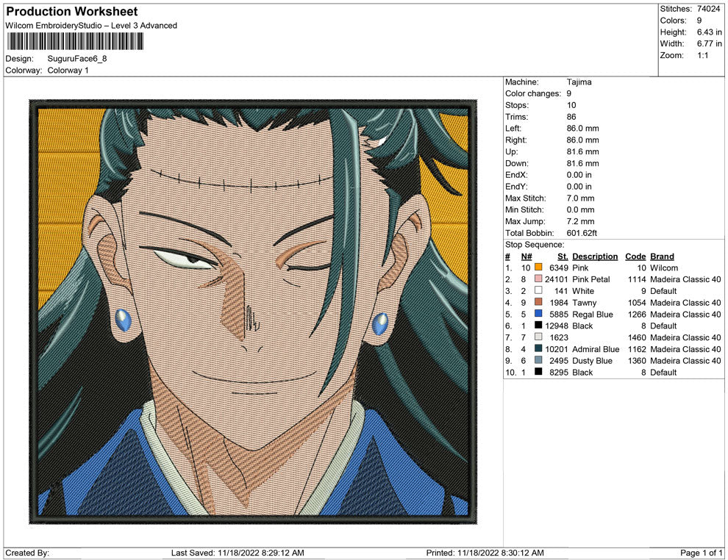Click the design name 'SuguruFace6_8'

click(77, 59)
